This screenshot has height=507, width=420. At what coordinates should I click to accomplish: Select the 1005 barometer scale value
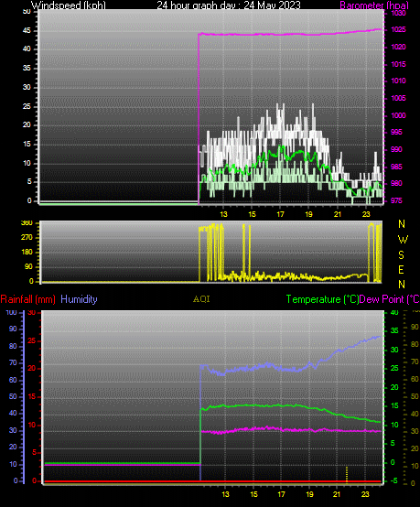(398, 98)
